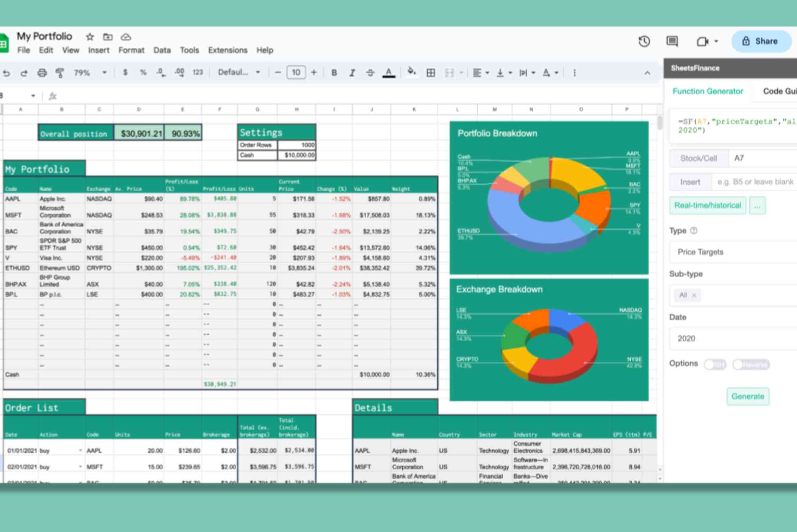
Task: Star the My Portfolio document
Action: tap(90, 37)
